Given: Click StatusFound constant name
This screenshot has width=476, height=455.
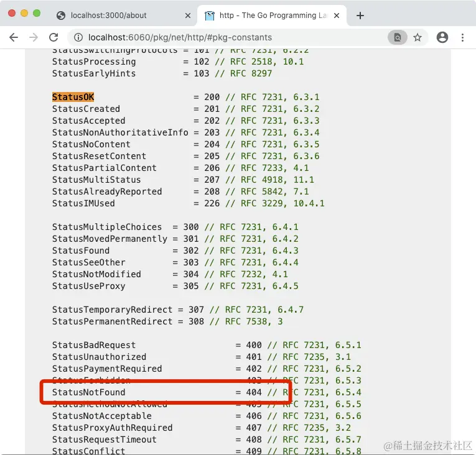Looking at the screenshot, I should [x=81, y=251].
